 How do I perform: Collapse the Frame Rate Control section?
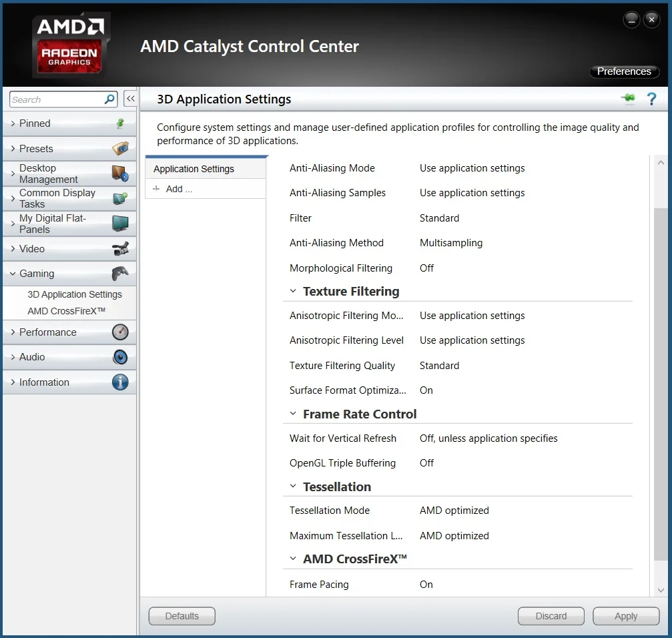[x=293, y=414]
